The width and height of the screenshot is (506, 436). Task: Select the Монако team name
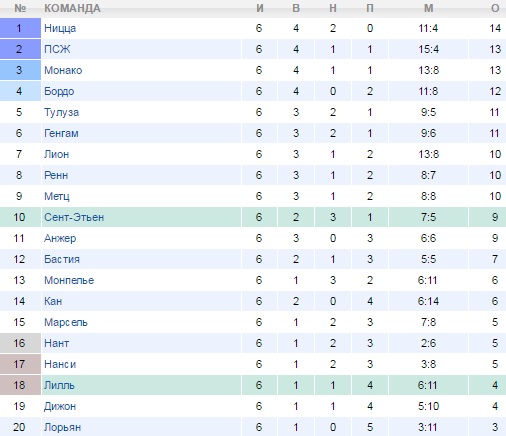coord(63,70)
